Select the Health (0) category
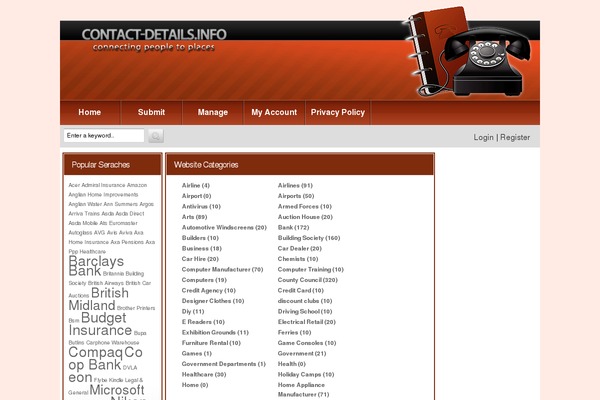 click(x=292, y=364)
